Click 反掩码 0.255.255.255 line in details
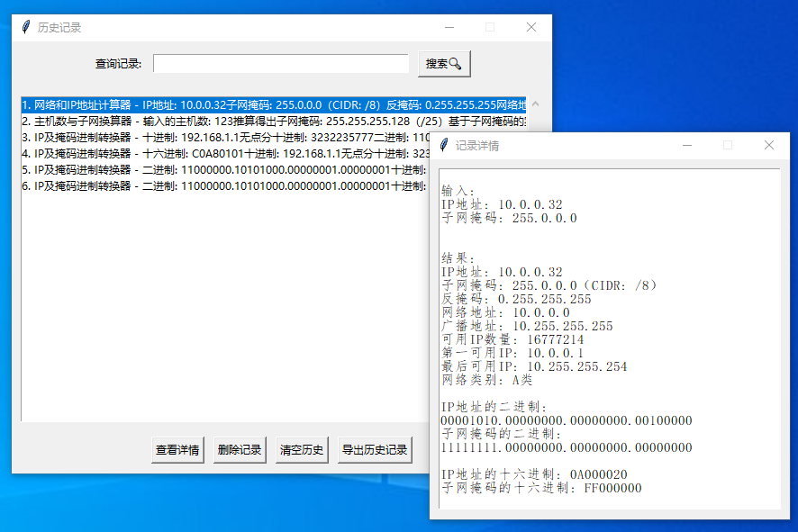The width and height of the screenshot is (798, 532). 517,299
